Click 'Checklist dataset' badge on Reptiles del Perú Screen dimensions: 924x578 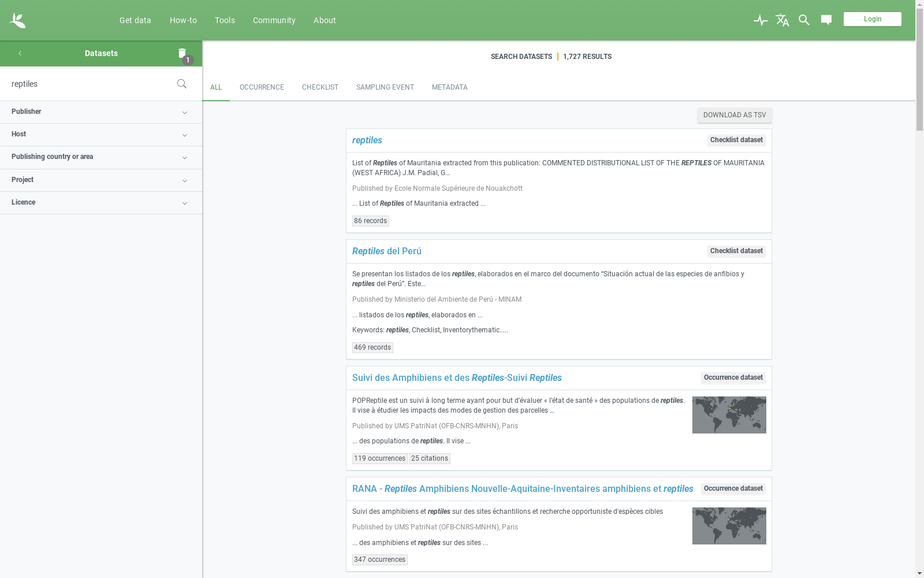point(736,251)
